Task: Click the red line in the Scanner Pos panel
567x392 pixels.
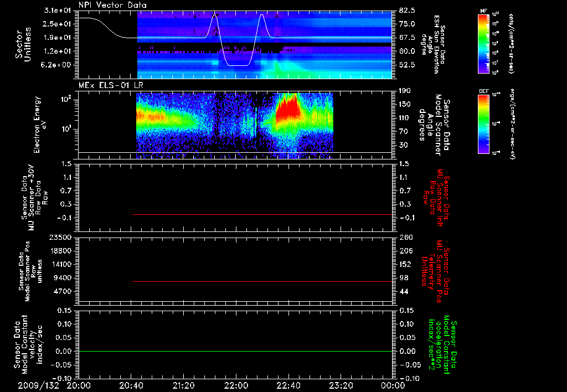Action: coord(262,281)
